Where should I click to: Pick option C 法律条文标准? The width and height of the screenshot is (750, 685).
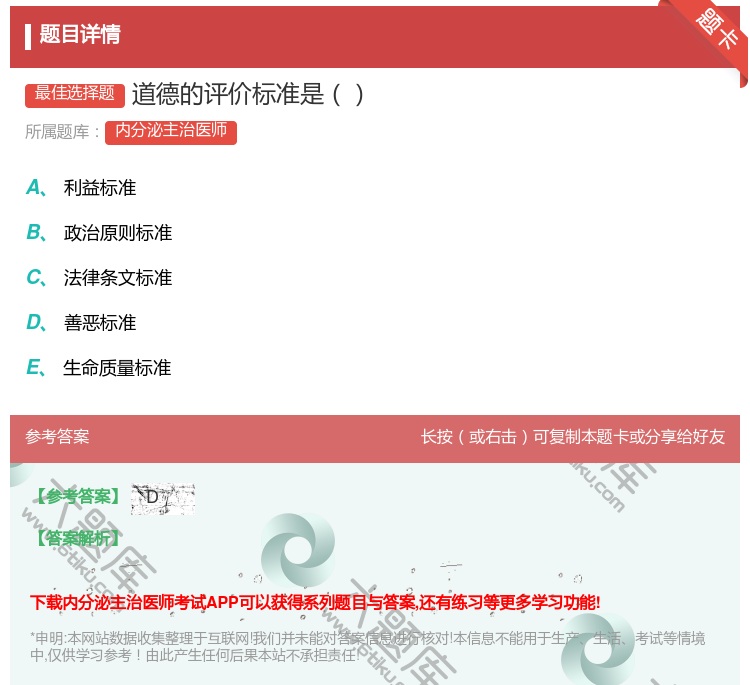pos(117,278)
